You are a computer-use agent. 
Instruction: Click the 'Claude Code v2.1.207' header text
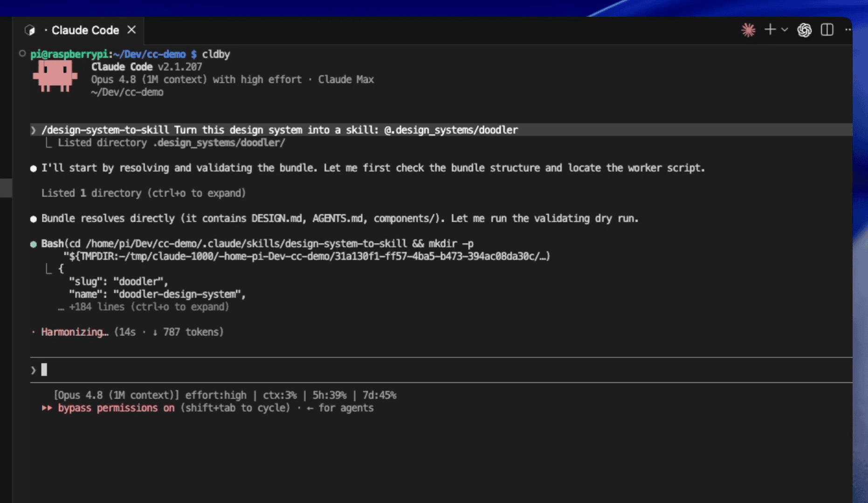(147, 67)
